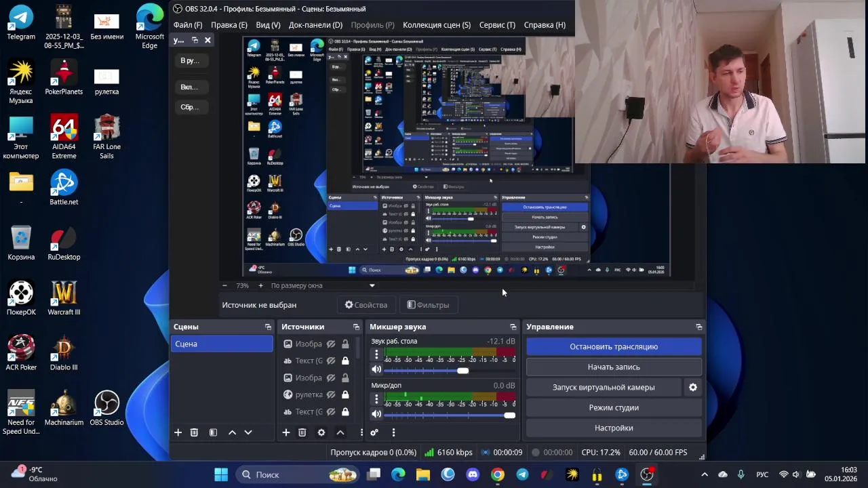The height and width of the screenshot is (488, 868).
Task: Open Warcraft III desktop icon
Action: click(64, 298)
